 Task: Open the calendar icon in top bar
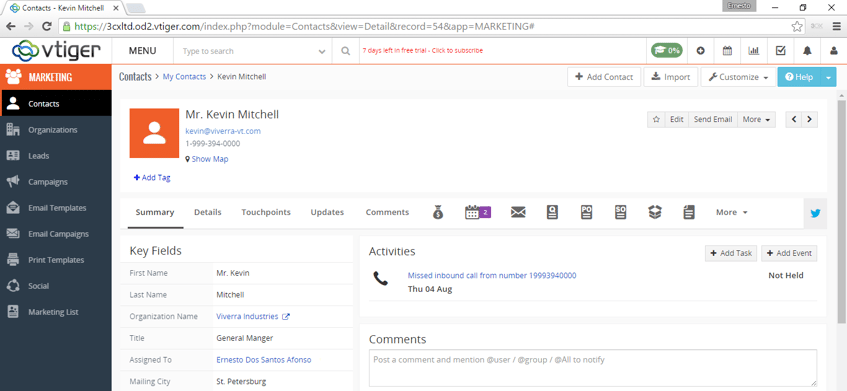point(727,51)
